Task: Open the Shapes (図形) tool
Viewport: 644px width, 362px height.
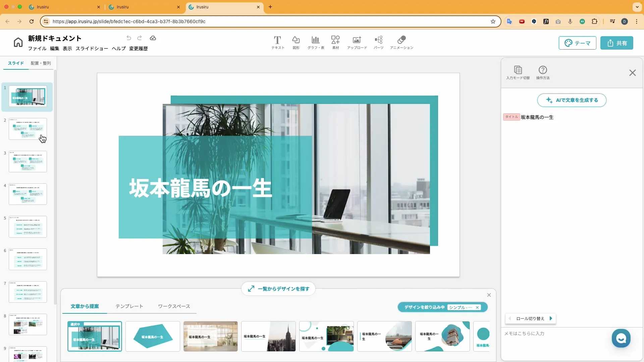Action: [x=296, y=40]
